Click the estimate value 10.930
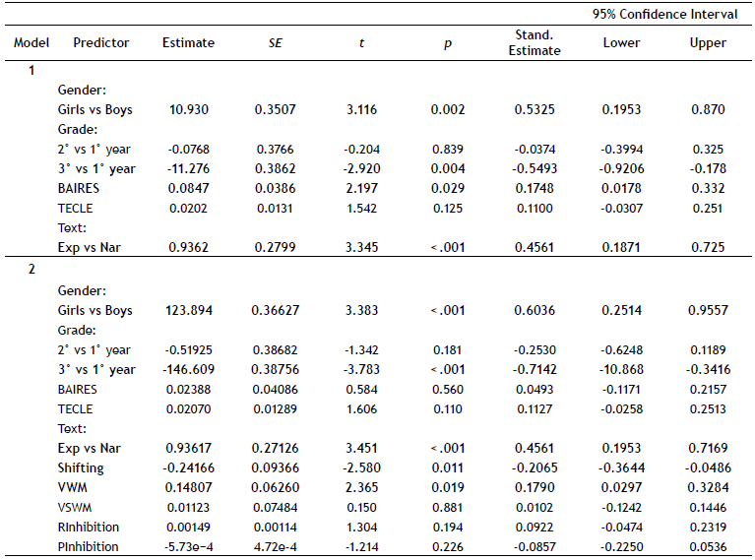The width and height of the screenshot is (755, 560). point(187,109)
